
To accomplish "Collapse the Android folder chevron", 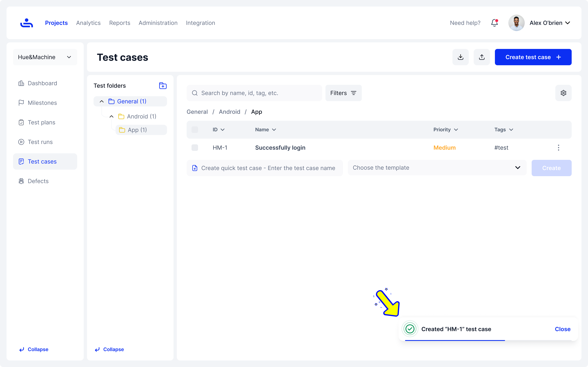I will point(111,116).
